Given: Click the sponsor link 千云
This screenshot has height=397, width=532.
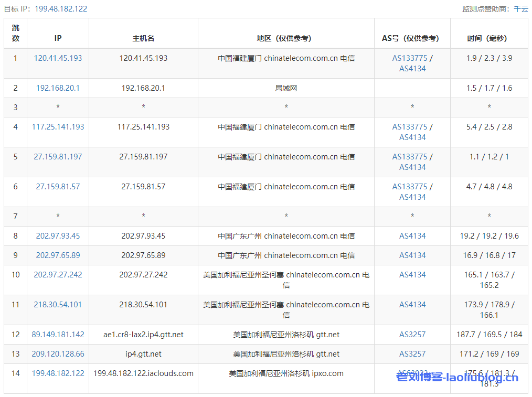Looking at the screenshot, I should pyautogui.click(x=521, y=9).
